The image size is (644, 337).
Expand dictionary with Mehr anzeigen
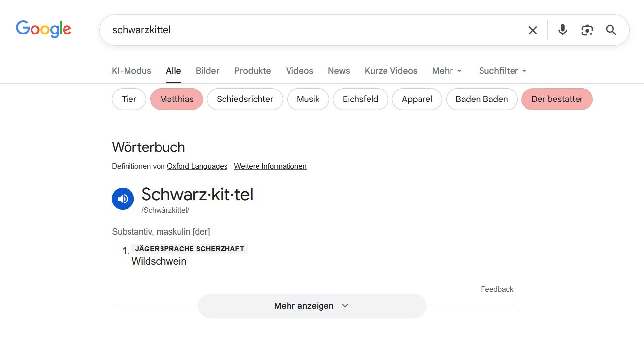(312, 306)
